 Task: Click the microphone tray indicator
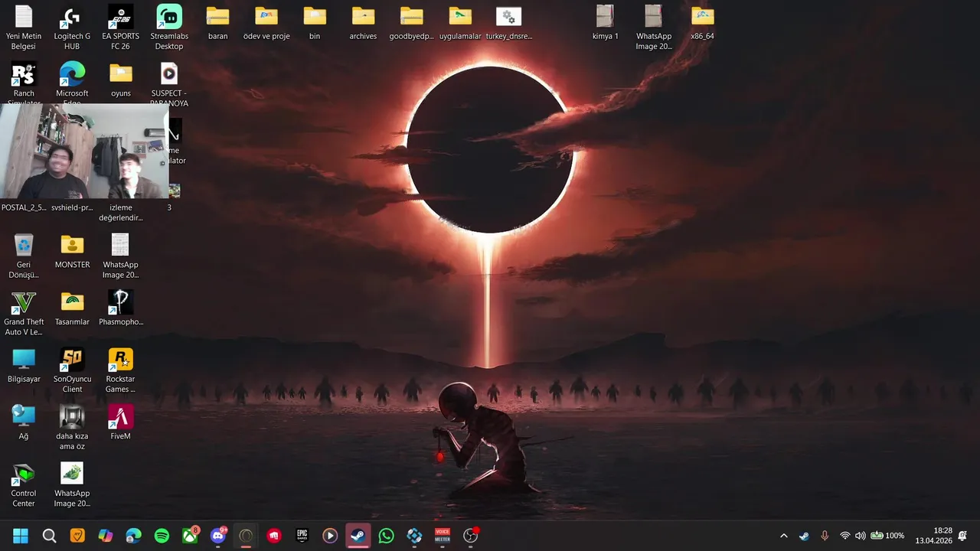pyautogui.click(x=825, y=536)
